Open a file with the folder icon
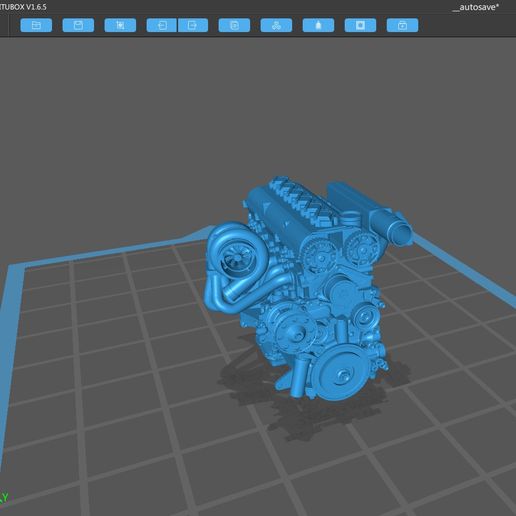Screen dimensions: 516x516 [36, 25]
